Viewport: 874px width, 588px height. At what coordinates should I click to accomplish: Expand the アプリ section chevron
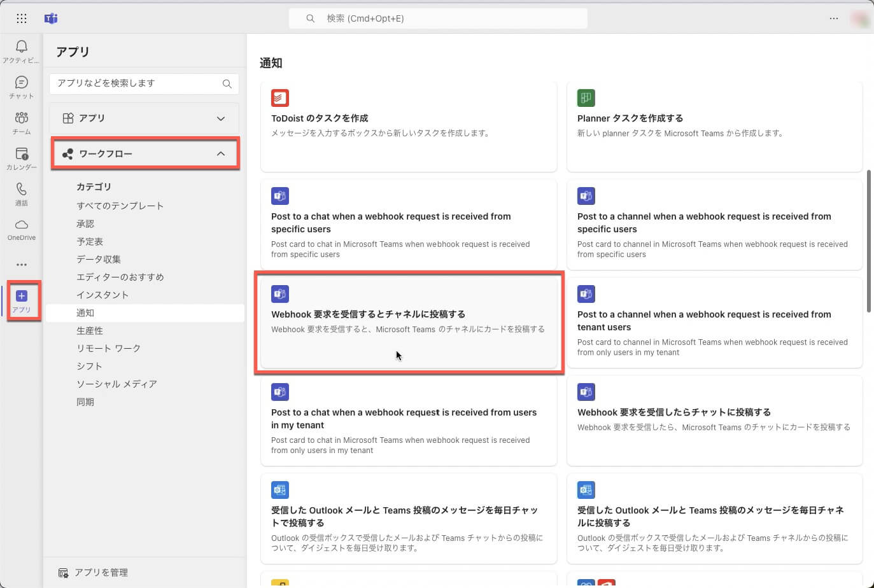pyautogui.click(x=221, y=118)
